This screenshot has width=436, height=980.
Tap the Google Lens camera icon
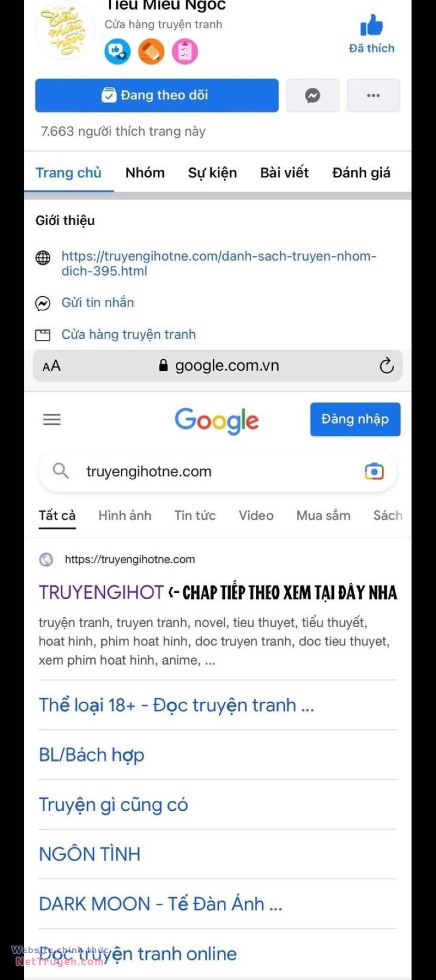click(374, 471)
